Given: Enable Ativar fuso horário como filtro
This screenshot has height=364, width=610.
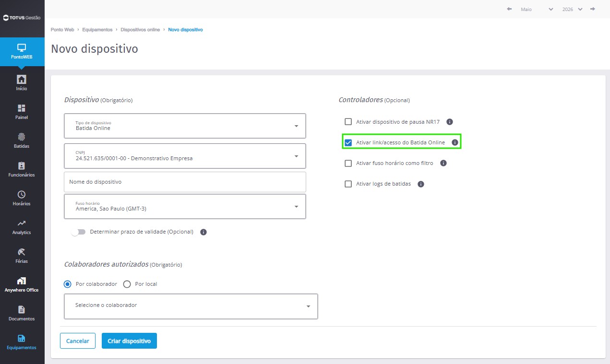Looking at the screenshot, I should (348, 163).
